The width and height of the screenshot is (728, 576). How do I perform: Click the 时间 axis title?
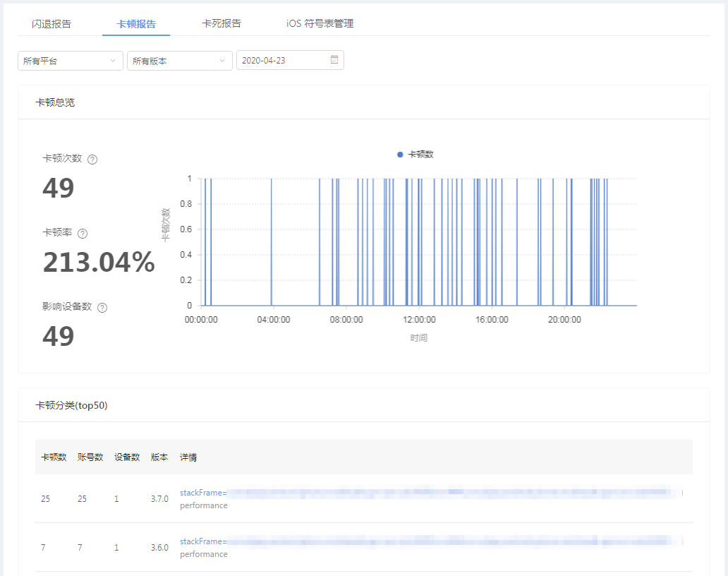pyautogui.click(x=419, y=337)
